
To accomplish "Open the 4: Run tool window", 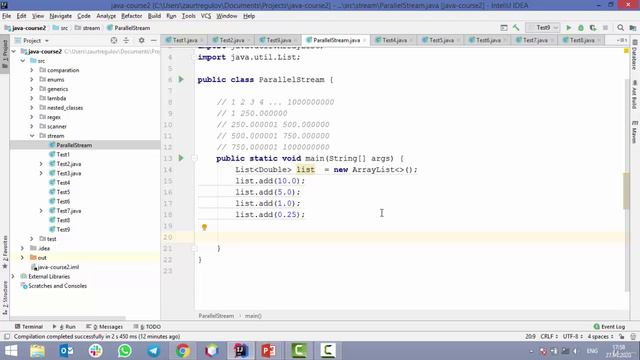I will [x=64, y=327].
